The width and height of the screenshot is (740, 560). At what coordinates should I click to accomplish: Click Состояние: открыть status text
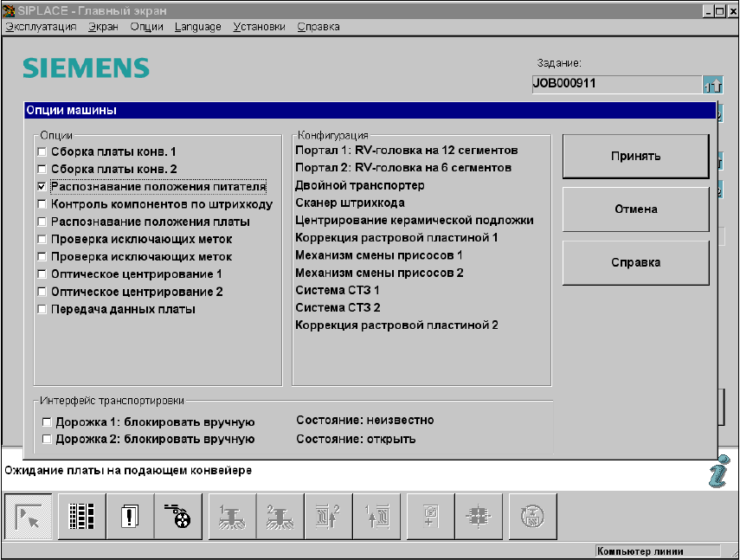[356, 439]
